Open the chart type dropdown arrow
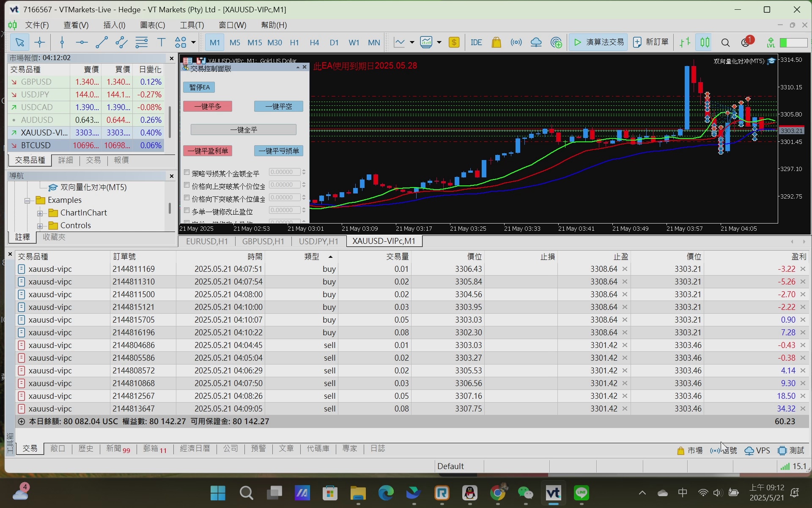 tap(411, 42)
